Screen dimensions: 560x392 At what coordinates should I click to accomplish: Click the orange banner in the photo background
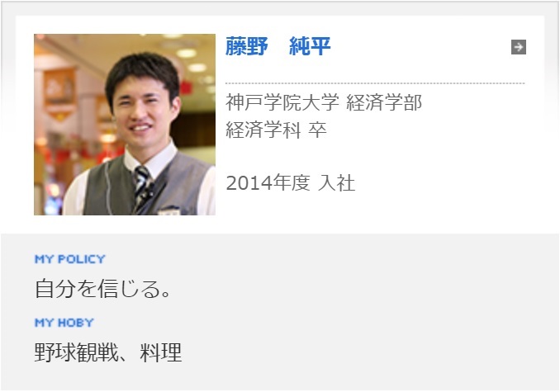(x=59, y=94)
